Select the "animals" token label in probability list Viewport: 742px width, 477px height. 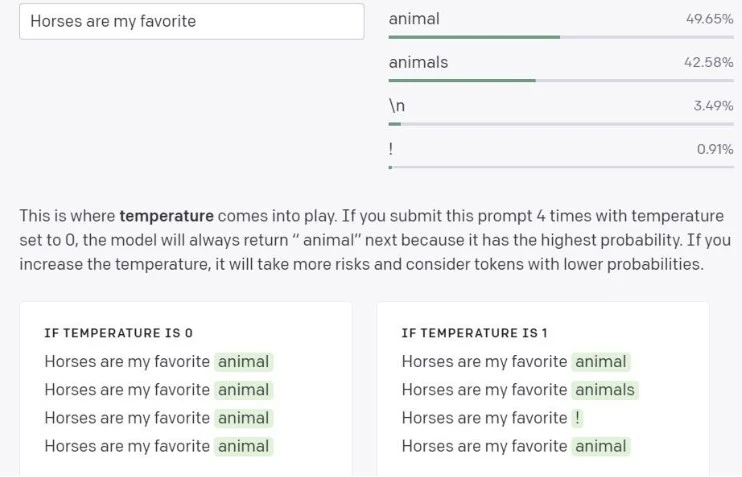coord(418,62)
